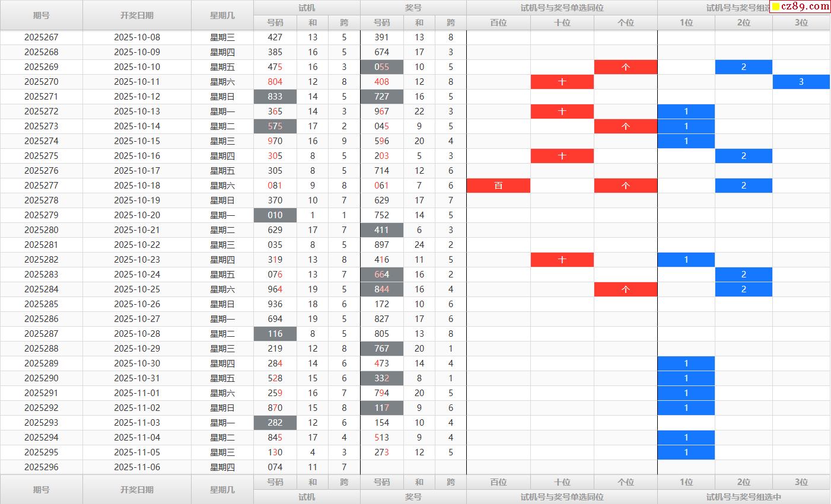Click the gray highlighted 727 prize number
831x504 pixels.
382,97
